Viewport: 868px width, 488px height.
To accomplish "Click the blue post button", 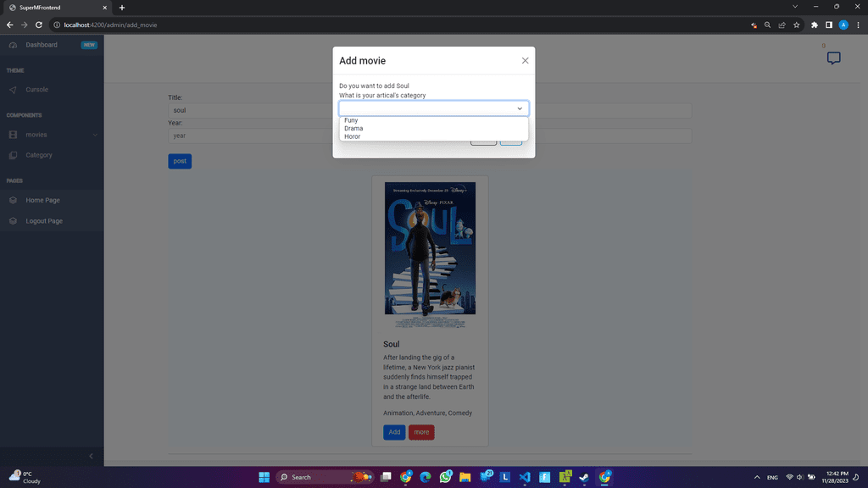I will (180, 161).
